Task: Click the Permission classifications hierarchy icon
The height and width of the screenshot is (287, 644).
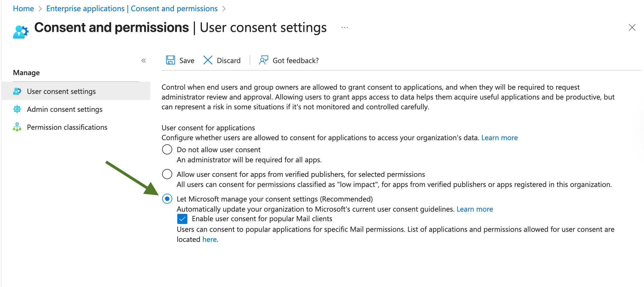Action: click(x=17, y=127)
